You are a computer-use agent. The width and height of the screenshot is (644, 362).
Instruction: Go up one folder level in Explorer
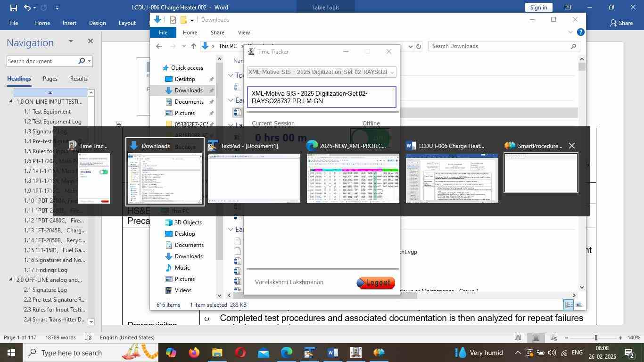coord(193,46)
